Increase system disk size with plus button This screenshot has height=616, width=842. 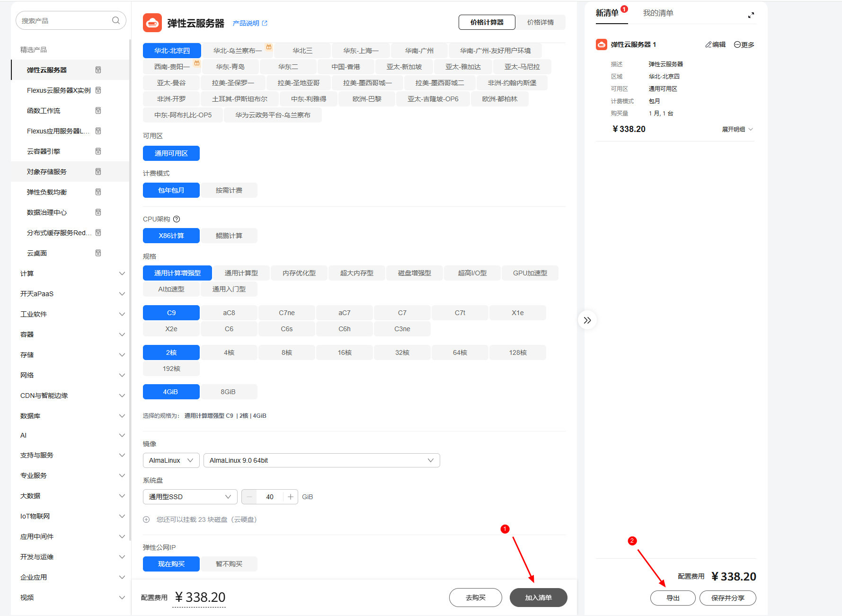(x=291, y=497)
